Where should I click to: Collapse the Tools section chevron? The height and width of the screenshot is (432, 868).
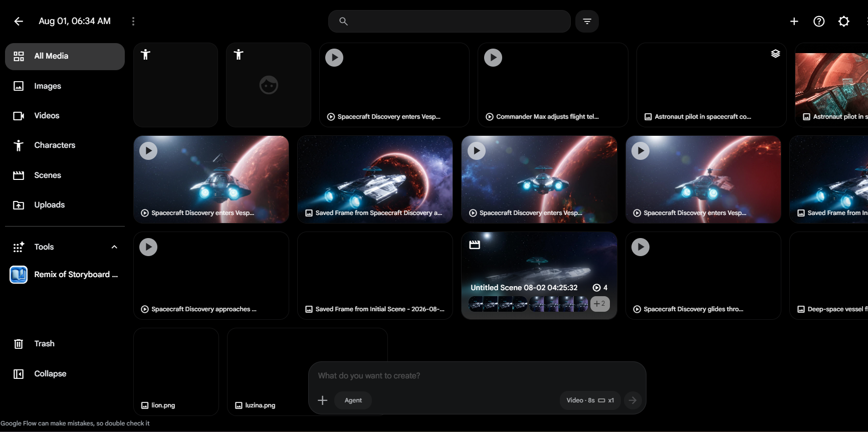[114, 247]
